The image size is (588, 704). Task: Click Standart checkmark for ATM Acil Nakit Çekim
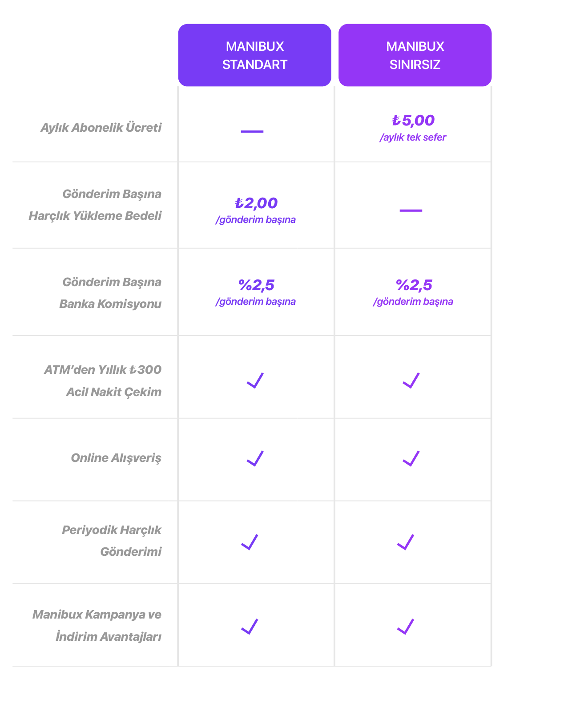[255, 380]
